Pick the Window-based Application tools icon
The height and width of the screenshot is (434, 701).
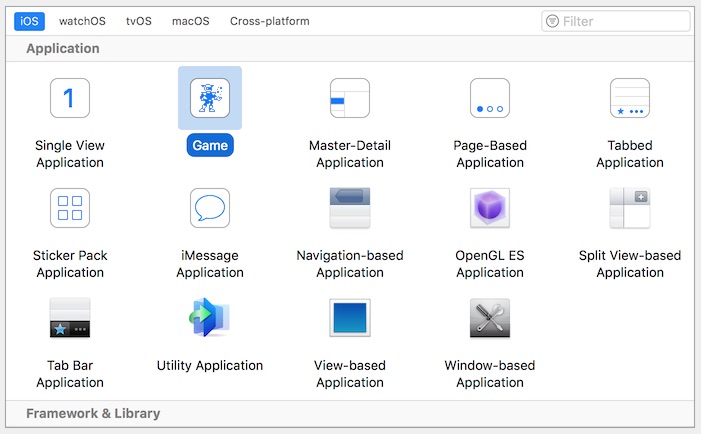[x=490, y=318]
